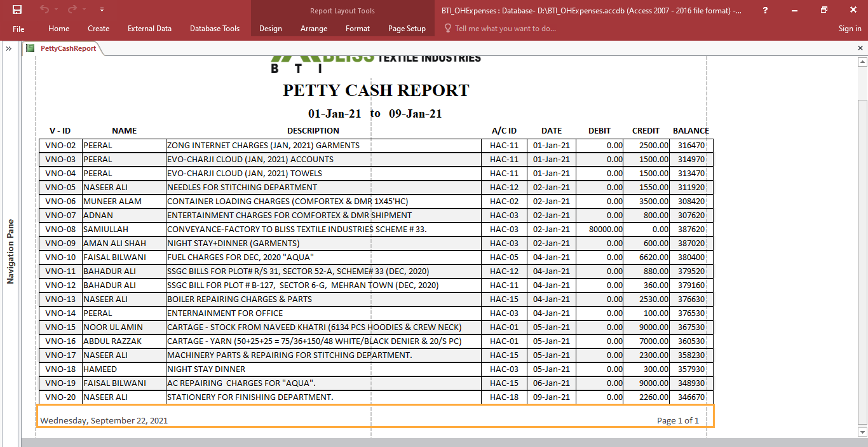Click the PETTY CASH REPORT title
868x447 pixels.
376,90
